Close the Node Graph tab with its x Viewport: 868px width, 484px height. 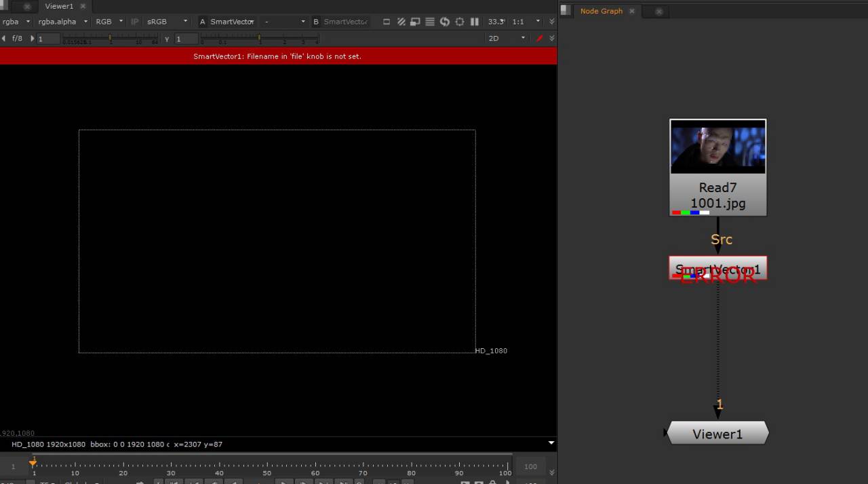pos(631,11)
